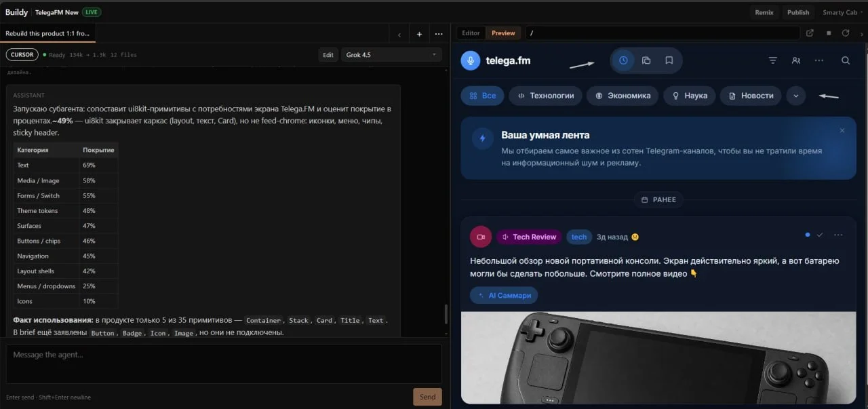Select the stacked collections icon in header switcher
The image size is (868, 409).
[x=646, y=60]
